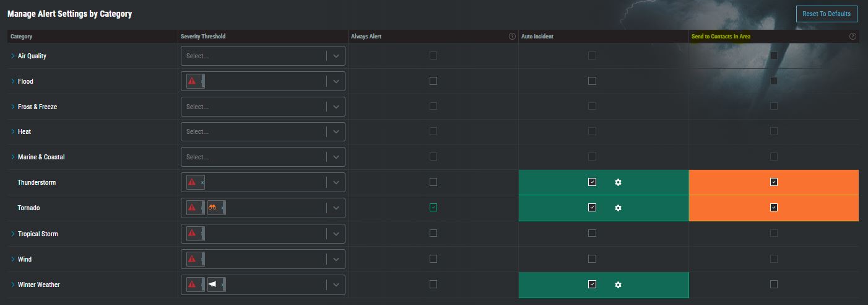The width and height of the screenshot is (868, 305).
Task: Expand the Frost & Freeze category
Action: pos(12,107)
